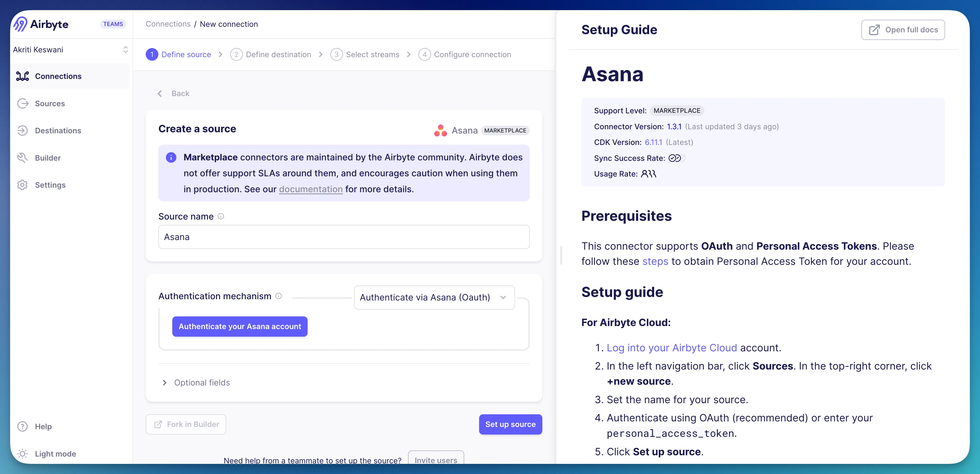Open the documentation link

311,189
